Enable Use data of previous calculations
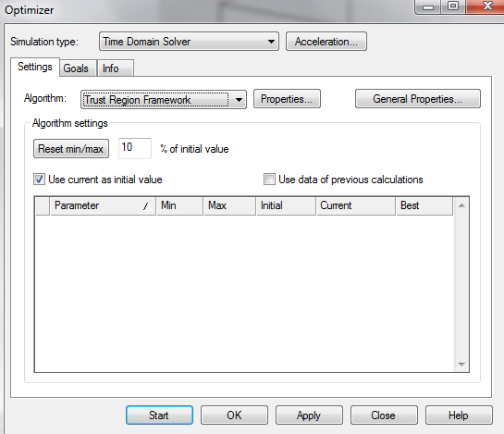 pyautogui.click(x=269, y=180)
